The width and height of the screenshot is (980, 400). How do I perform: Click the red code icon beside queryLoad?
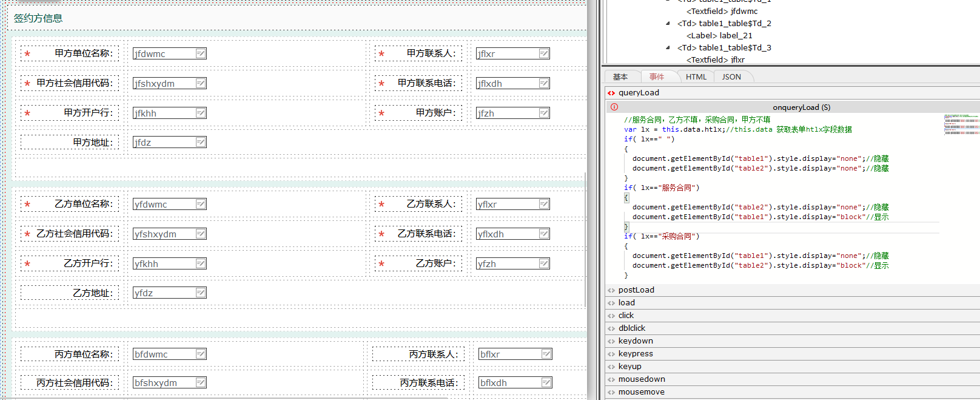click(611, 93)
